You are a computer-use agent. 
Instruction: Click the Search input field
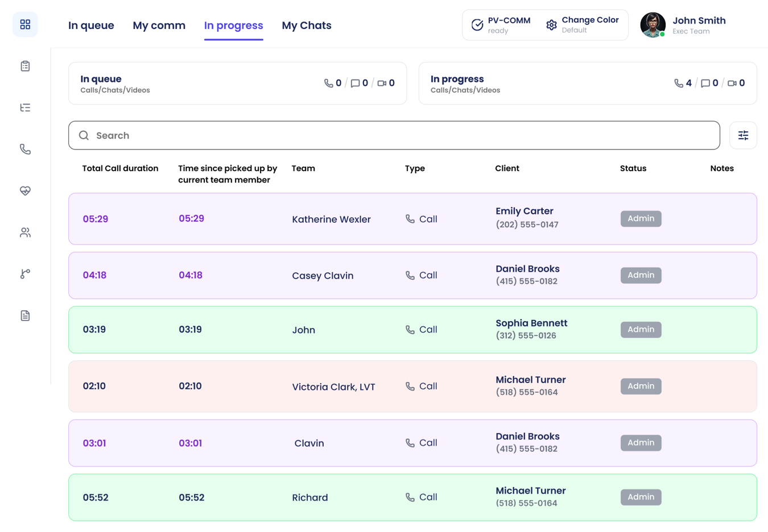[394, 135]
